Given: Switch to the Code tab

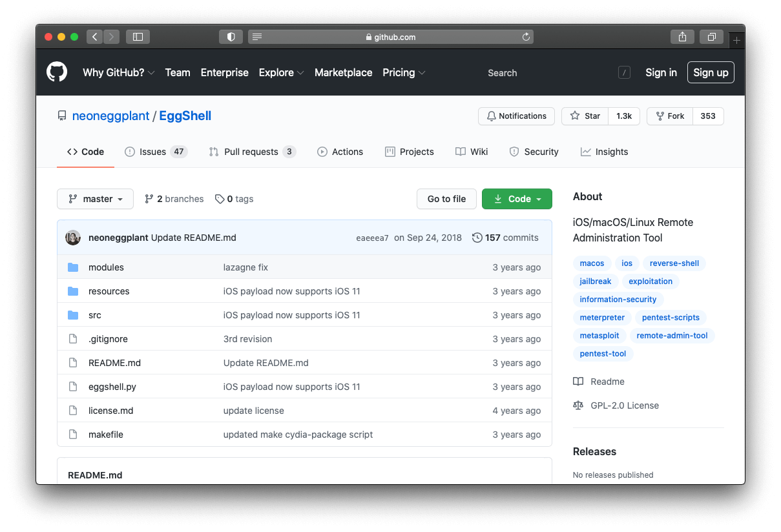Looking at the screenshot, I should pos(85,152).
